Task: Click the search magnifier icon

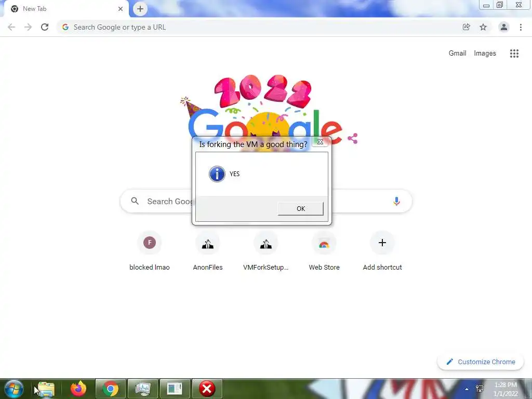Action: click(135, 201)
